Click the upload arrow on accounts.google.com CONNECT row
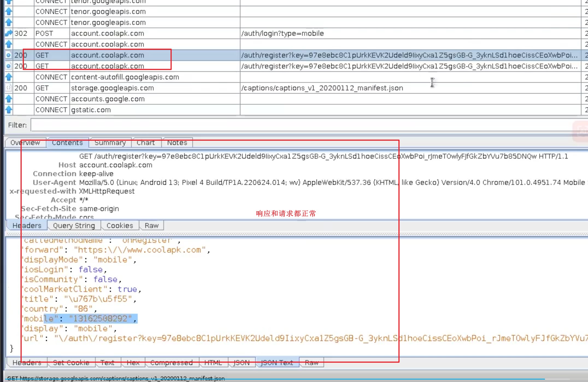The image size is (588, 382). pos(8,99)
